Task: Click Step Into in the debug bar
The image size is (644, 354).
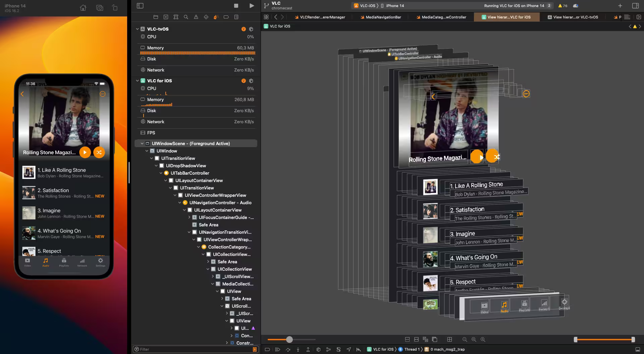Action: (298, 349)
